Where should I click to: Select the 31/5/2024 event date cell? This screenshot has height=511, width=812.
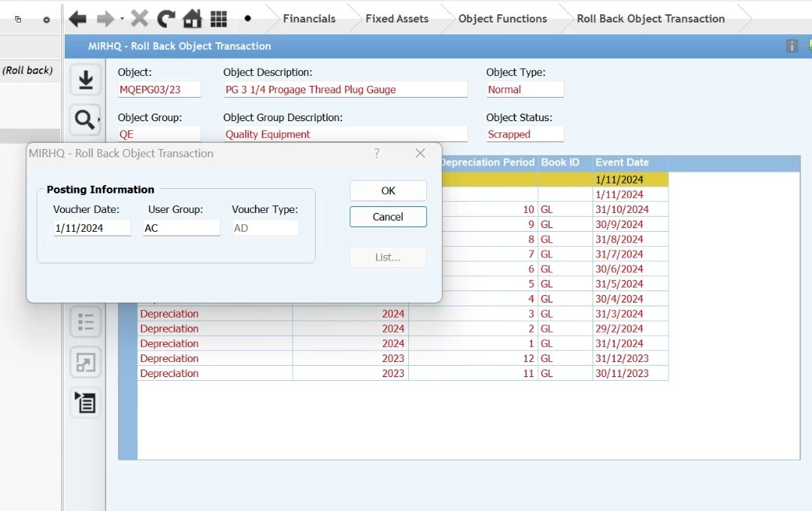631,284
